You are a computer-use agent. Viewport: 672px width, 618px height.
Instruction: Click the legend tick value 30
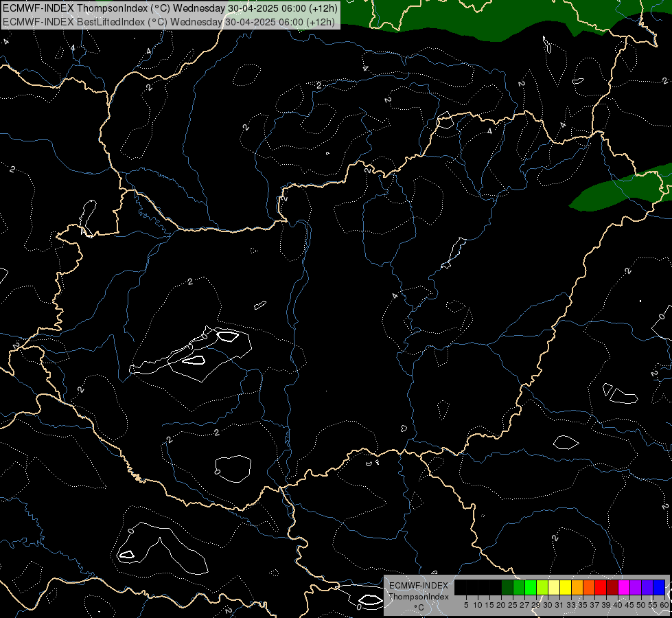(548, 605)
